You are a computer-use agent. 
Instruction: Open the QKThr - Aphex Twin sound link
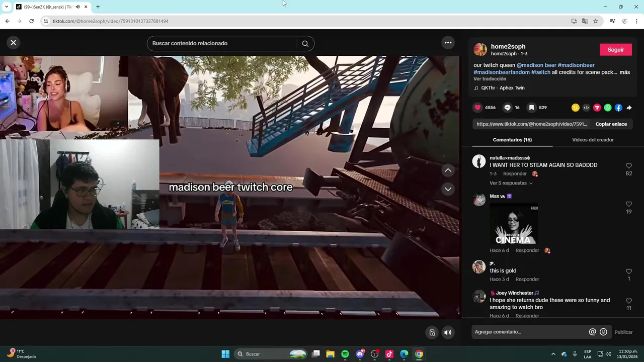(503, 88)
